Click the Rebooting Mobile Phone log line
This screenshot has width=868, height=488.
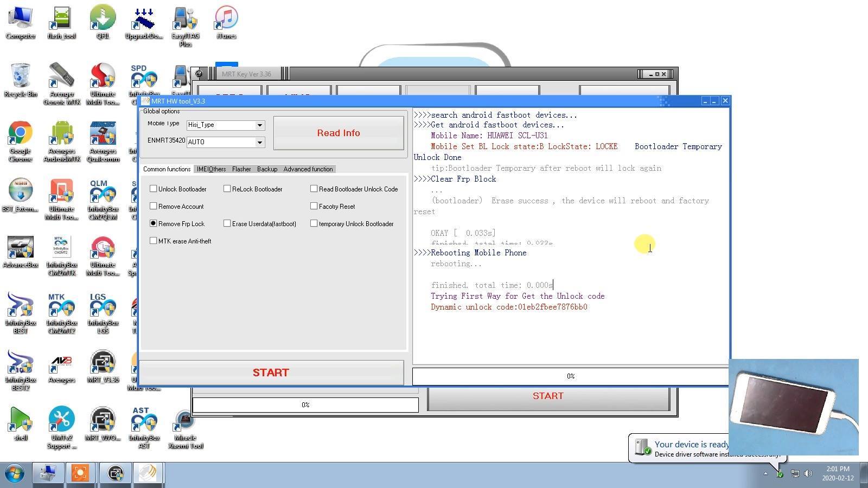click(x=470, y=253)
